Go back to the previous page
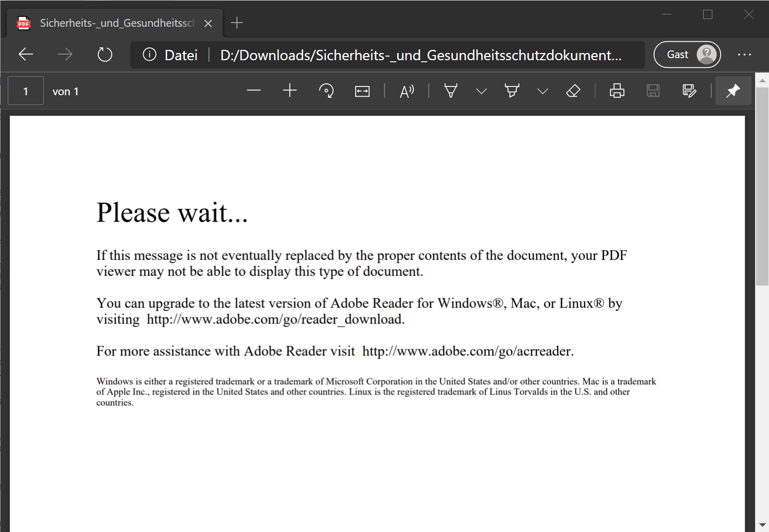The image size is (769, 532). click(x=26, y=55)
